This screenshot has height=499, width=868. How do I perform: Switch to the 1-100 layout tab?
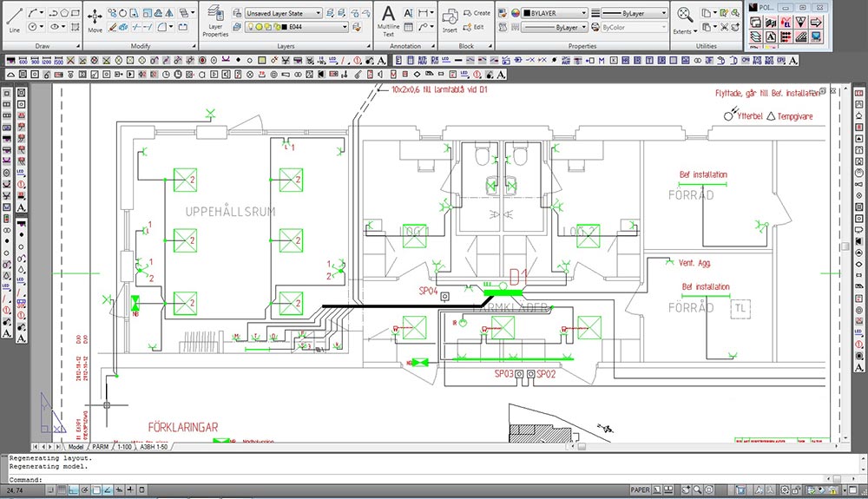coord(124,446)
